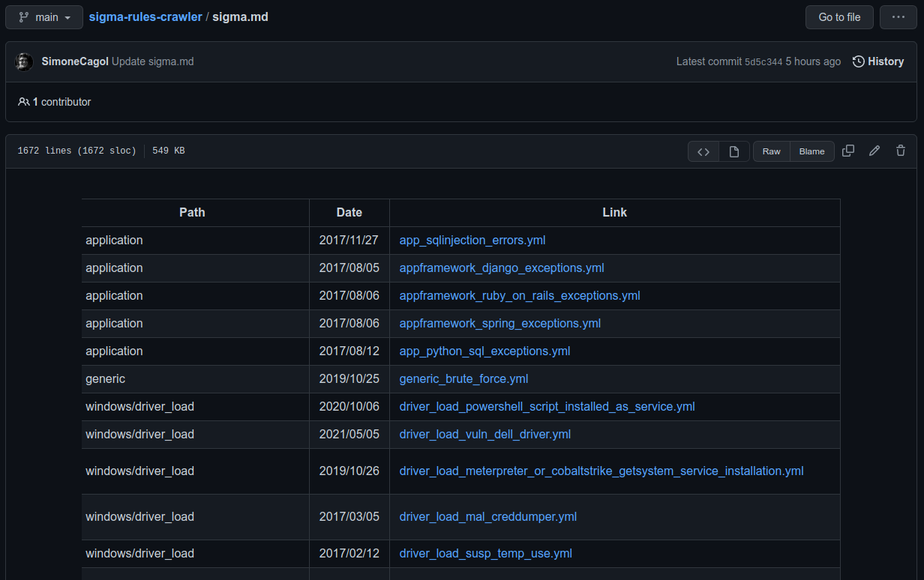This screenshot has height=580, width=924.
Task: Open driver_load_vuln_dell_driver.yml link
Action: click(485, 435)
